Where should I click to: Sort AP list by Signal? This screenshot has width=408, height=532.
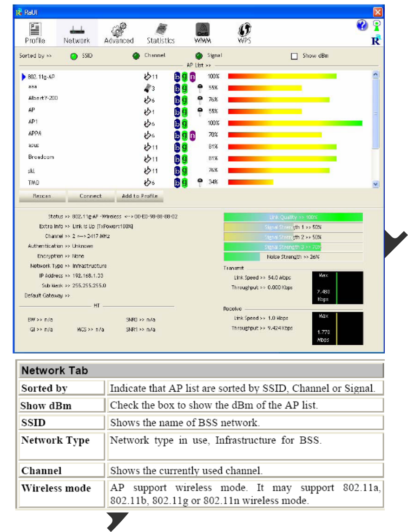point(199,56)
